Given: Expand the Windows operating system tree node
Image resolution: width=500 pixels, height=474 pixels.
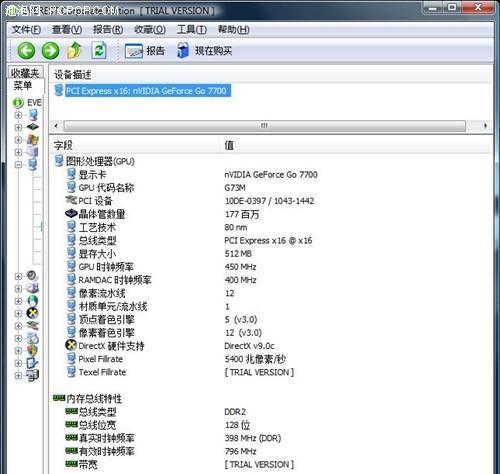Looking at the screenshot, I should tap(18, 140).
